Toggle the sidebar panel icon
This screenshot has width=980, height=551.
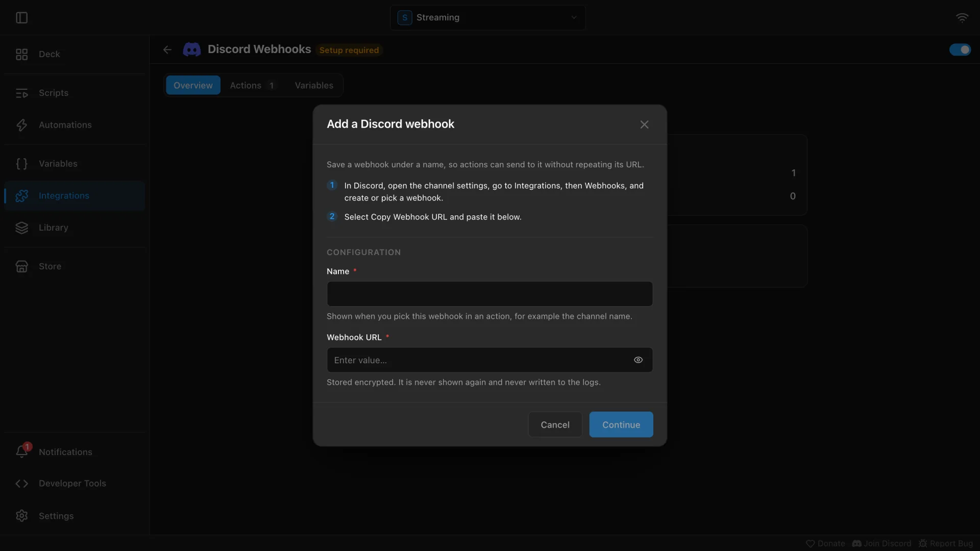coord(21,18)
